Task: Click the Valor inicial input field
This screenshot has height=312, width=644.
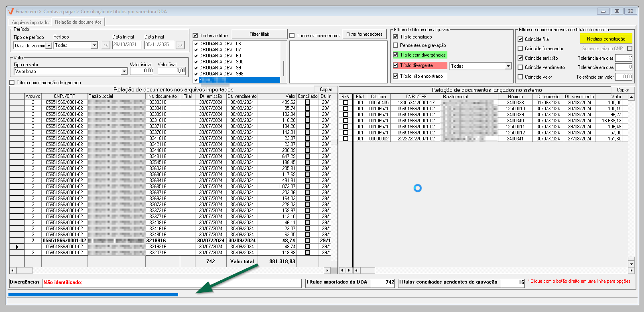Action: click(x=142, y=71)
